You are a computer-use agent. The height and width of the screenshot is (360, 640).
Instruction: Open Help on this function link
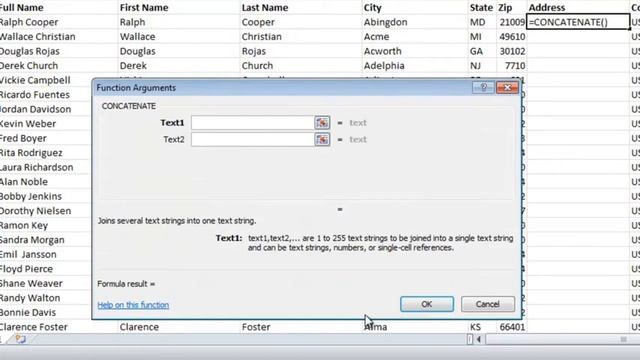click(x=133, y=305)
